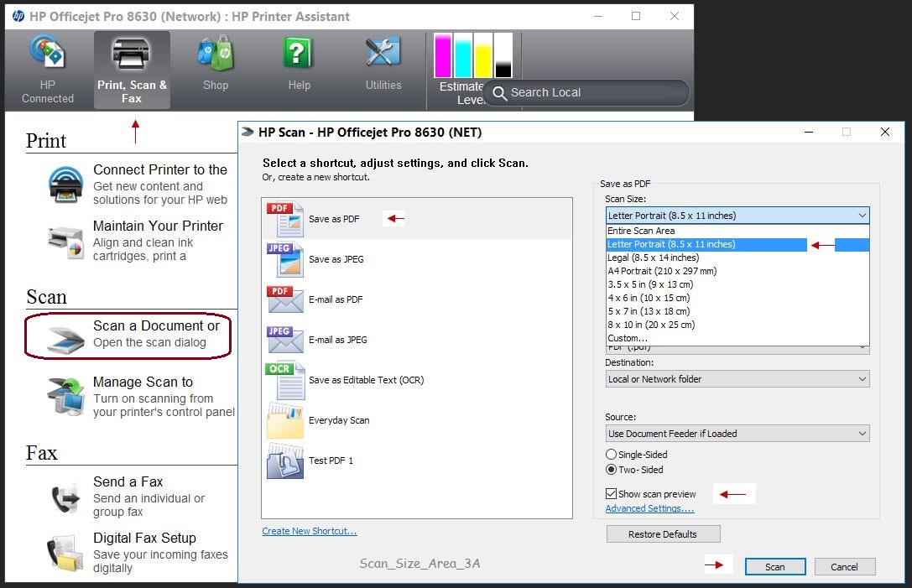Select the Save as Editable Text OCR icon

point(285,380)
